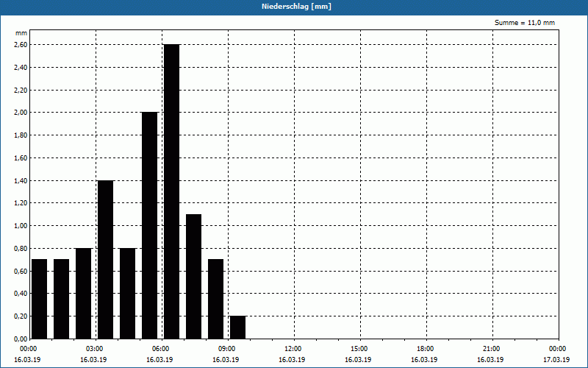This screenshot has height=368, width=588.
Task: Click the 17.03.19 date label
Action: click(x=556, y=360)
